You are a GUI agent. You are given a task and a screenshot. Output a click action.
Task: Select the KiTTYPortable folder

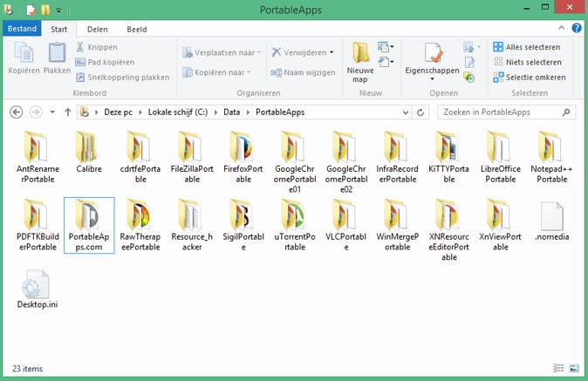coord(449,157)
